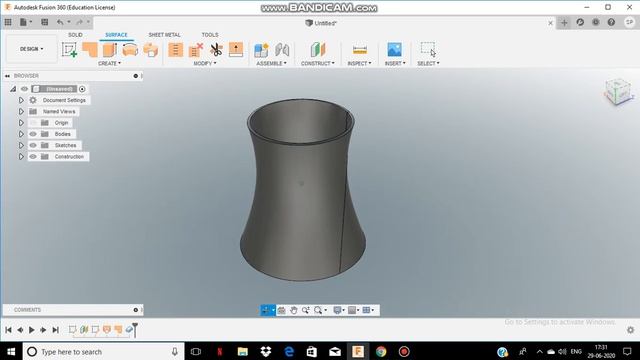Click the Joint tool icon in Assemble

point(282,50)
